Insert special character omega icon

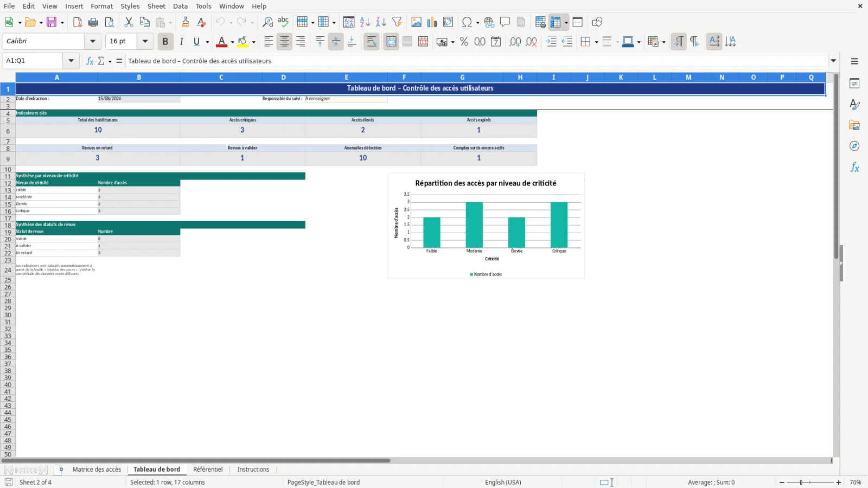point(467,22)
